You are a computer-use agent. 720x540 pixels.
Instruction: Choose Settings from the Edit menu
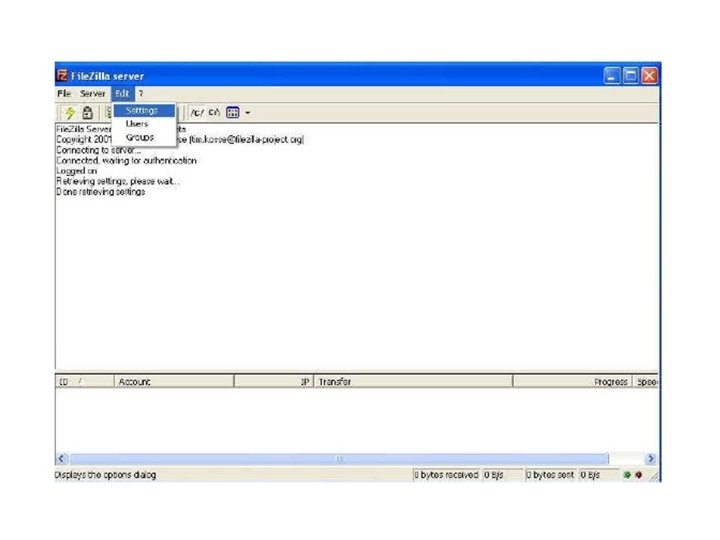[x=144, y=111]
